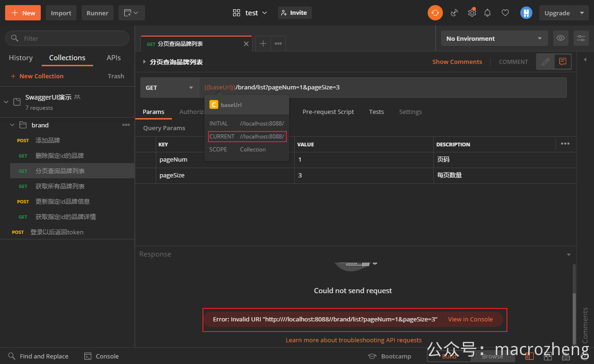Open the notifications bell
Screen dimensions: 594x364
[487, 13]
